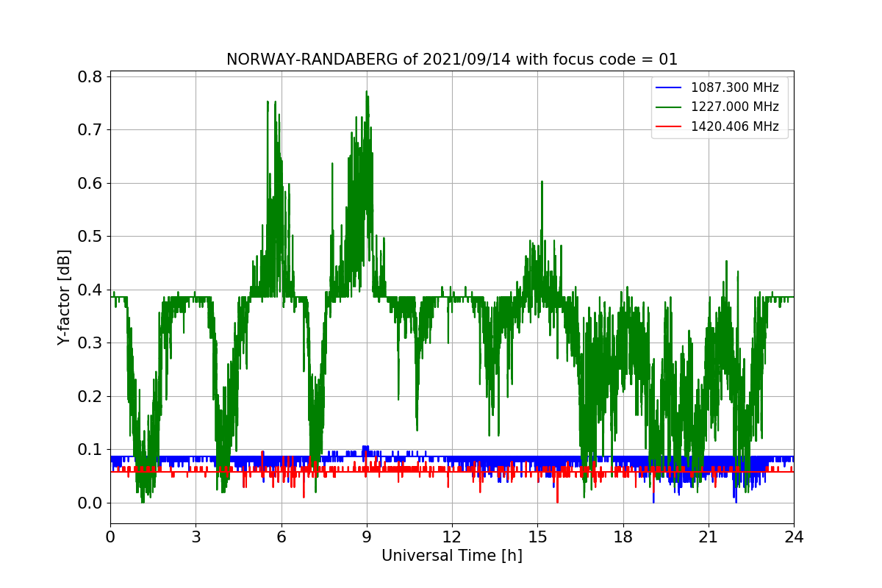882x588 pixels.
Task: Click the 0.3 y-axis tick label
Action: pos(90,343)
